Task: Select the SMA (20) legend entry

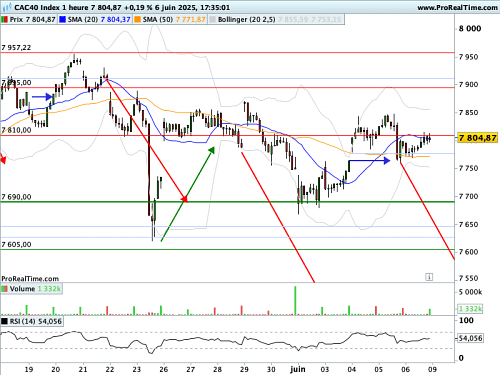Action: coord(95,20)
